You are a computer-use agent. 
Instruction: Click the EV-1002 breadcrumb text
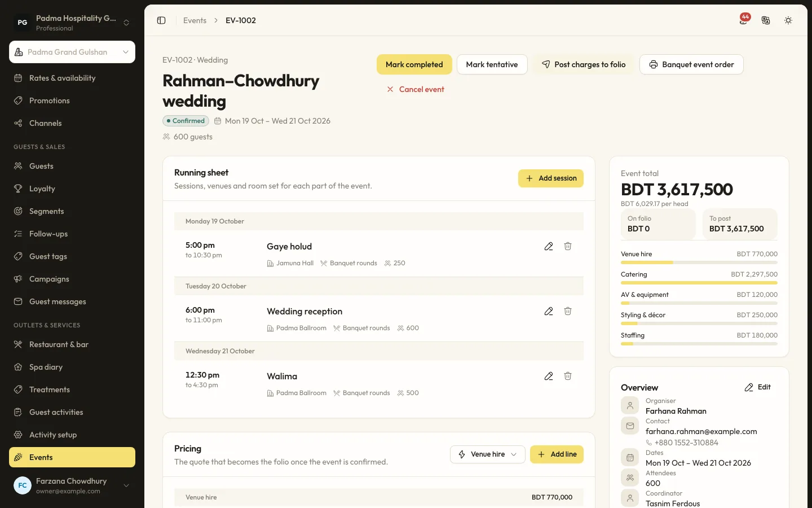point(241,20)
